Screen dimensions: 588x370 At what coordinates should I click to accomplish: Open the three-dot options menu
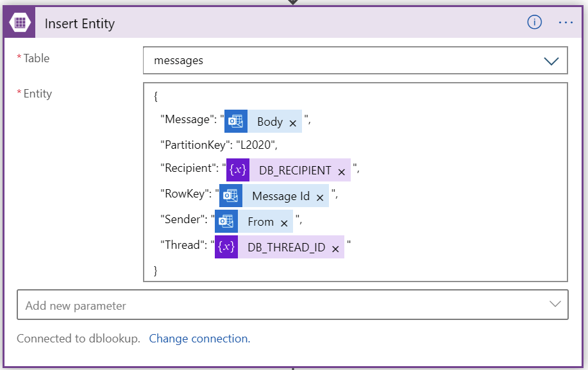[566, 23]
